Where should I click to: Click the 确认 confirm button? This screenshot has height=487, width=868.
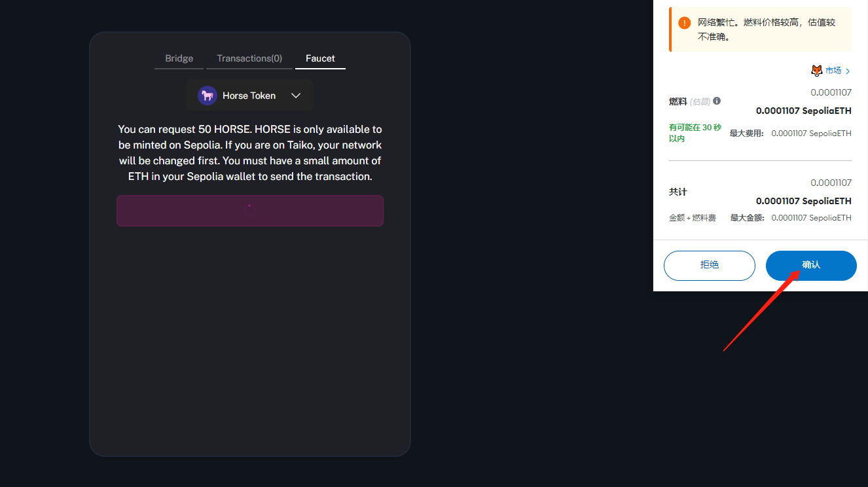pyautogui.click(x=811, y=265)
